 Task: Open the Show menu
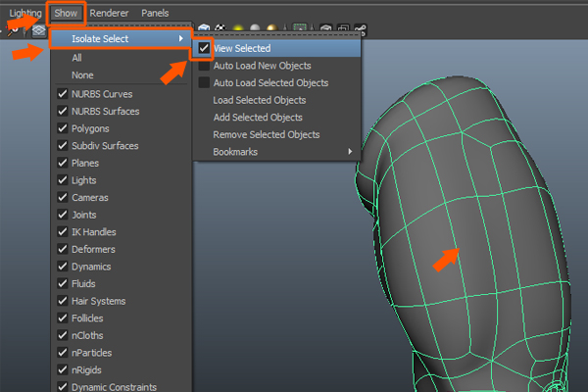[67, 13]
